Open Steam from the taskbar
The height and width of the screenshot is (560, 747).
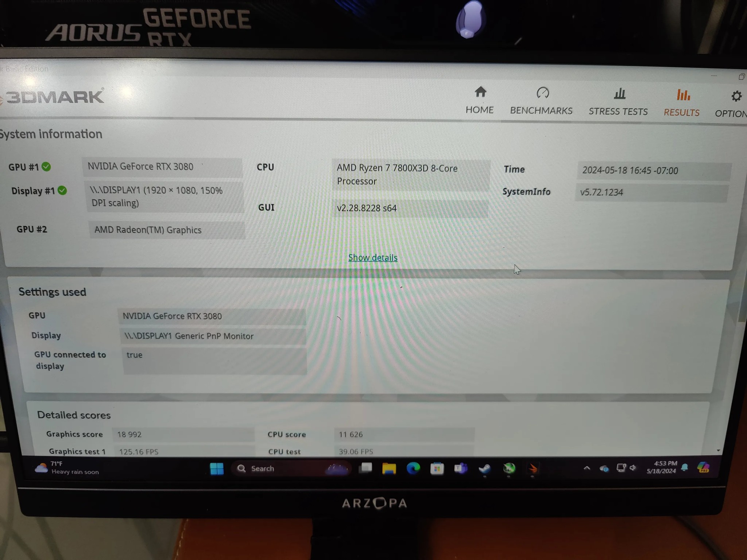pyautogui.click(x=485, y=468)
